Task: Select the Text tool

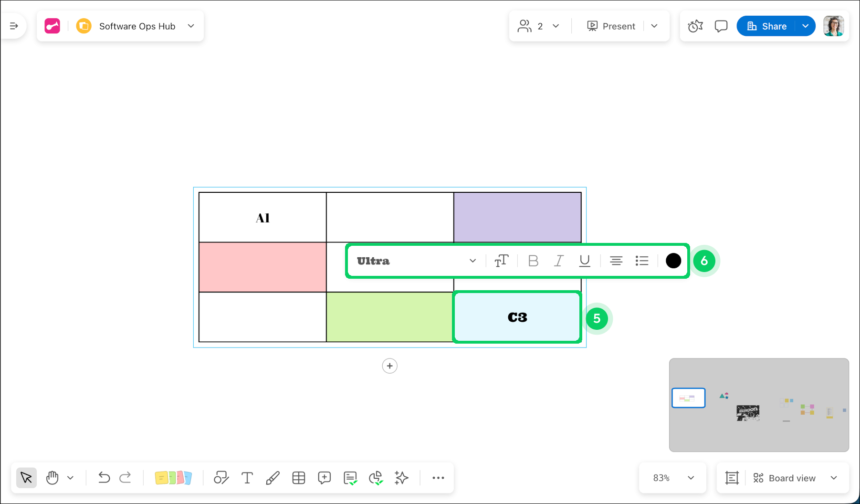Action: tap(247, 478)
